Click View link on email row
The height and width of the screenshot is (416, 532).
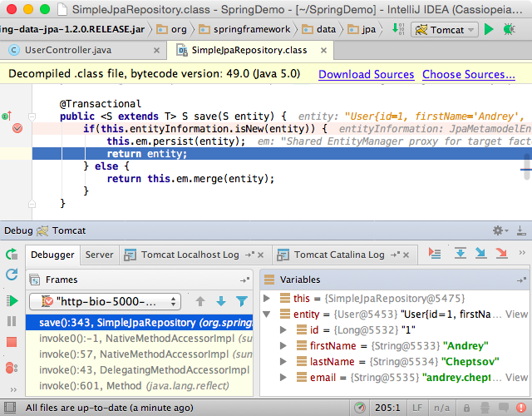(516, 378)
